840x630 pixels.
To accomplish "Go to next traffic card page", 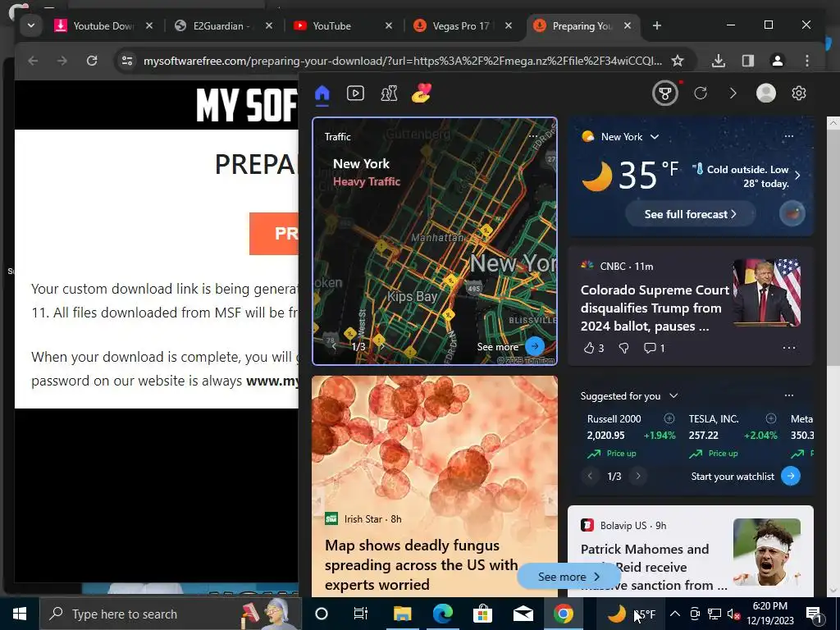I will 382,347.
